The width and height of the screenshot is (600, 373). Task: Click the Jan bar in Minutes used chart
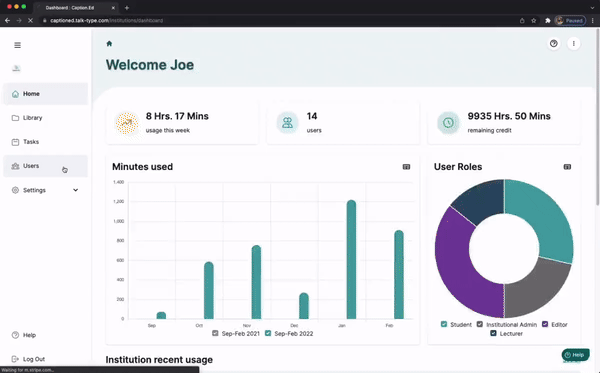(x=351, y=260)
